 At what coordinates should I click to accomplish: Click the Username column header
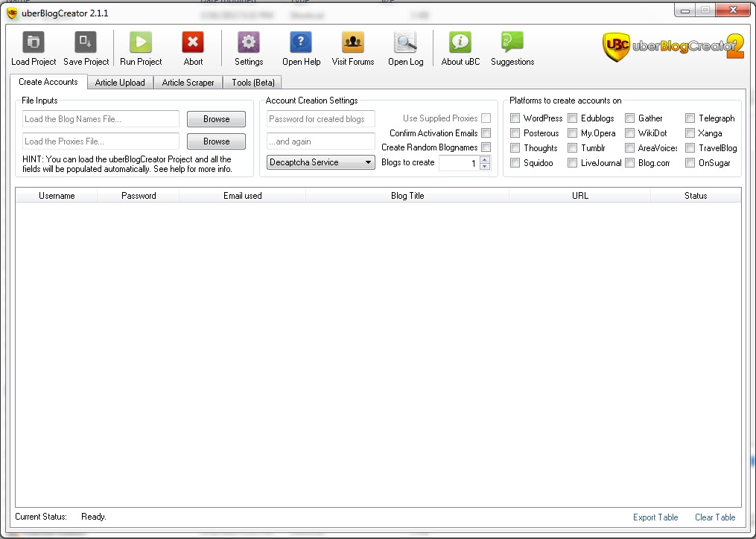pyautogui.click(x=57, y=196)
